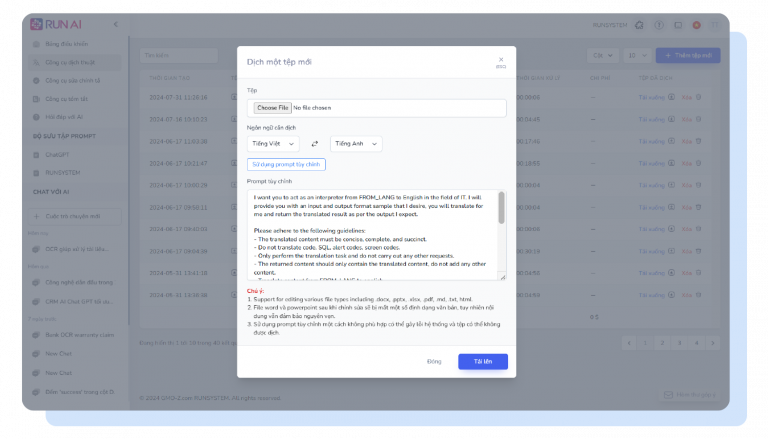Click Xóa link in 00:17:46 row
Screen dimensions: 768x439
coord(687,142)
